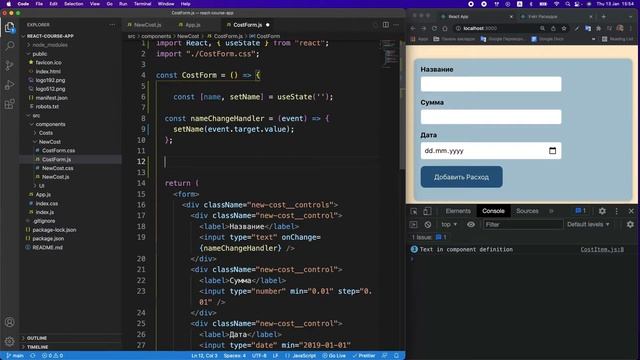The image size is (640, 360).
Task: Open the Search view in activity bar
Action: [x=9, y=46]
